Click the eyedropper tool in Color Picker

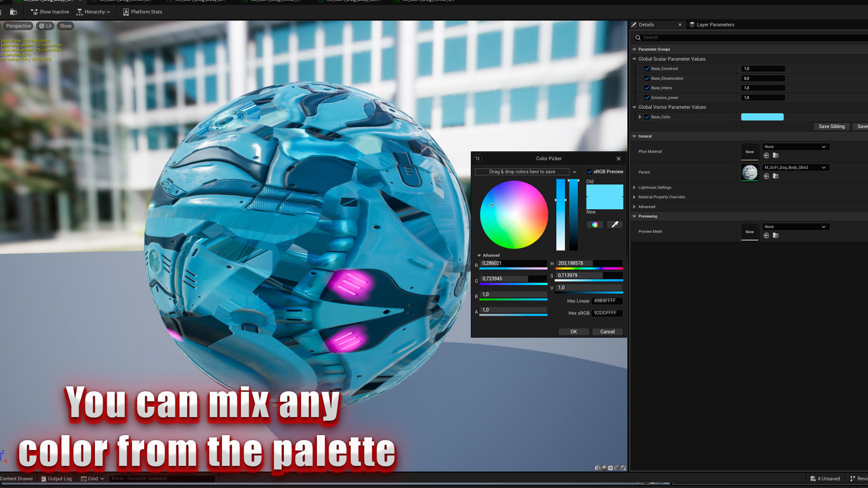614,225
